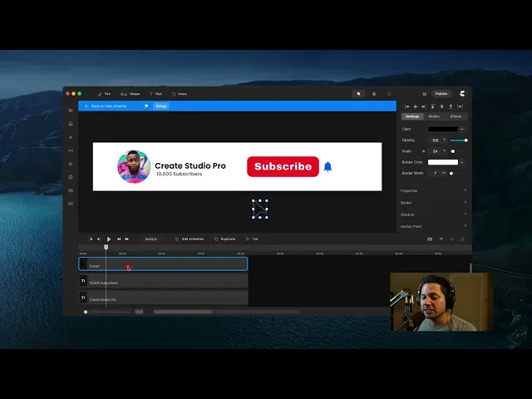Image resolution: width=532 pixels, height=399 pixels.
Task: Open the Shape tool menu
Action: click(x=130, y=94)
